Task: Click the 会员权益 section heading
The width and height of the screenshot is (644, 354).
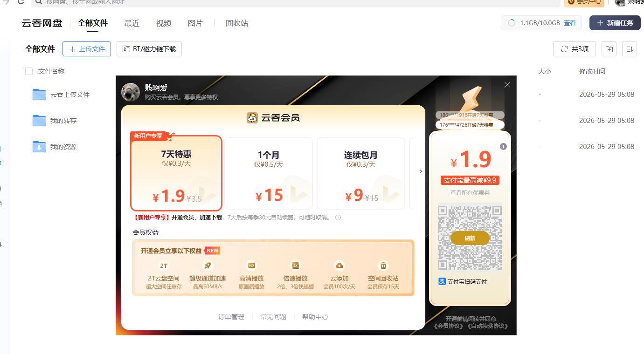Action: (x=145, y=232)
